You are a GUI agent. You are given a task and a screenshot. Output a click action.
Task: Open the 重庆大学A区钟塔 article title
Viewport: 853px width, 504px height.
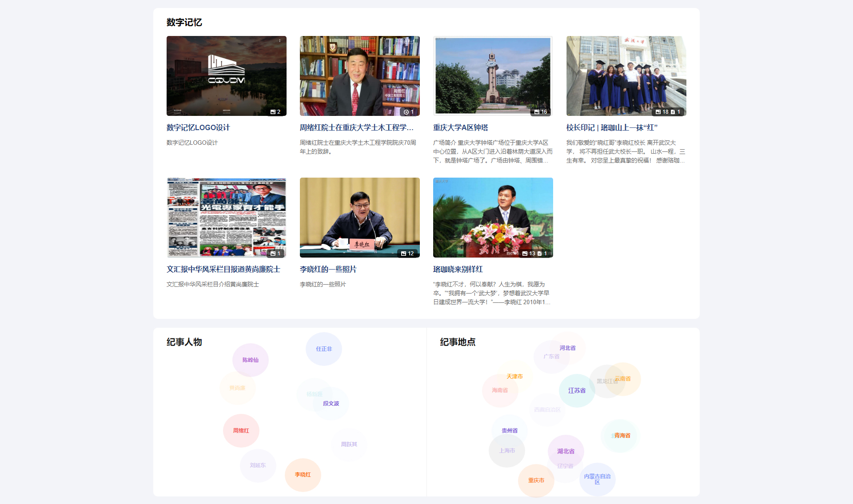click(460, 127)
